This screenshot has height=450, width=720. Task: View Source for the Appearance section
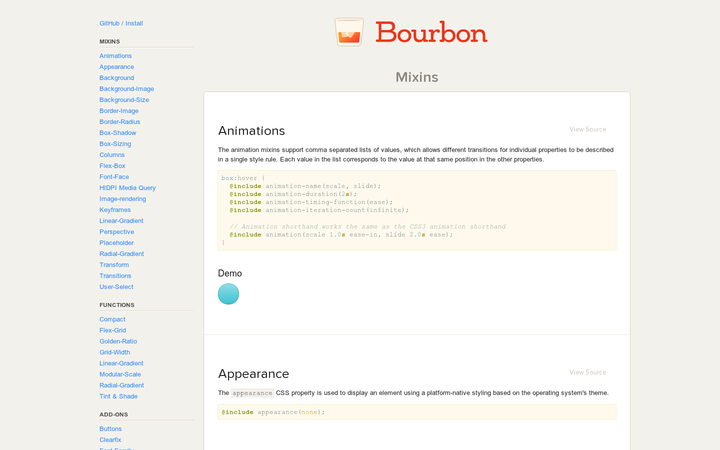pyautogui.click(x=588, y=372)
